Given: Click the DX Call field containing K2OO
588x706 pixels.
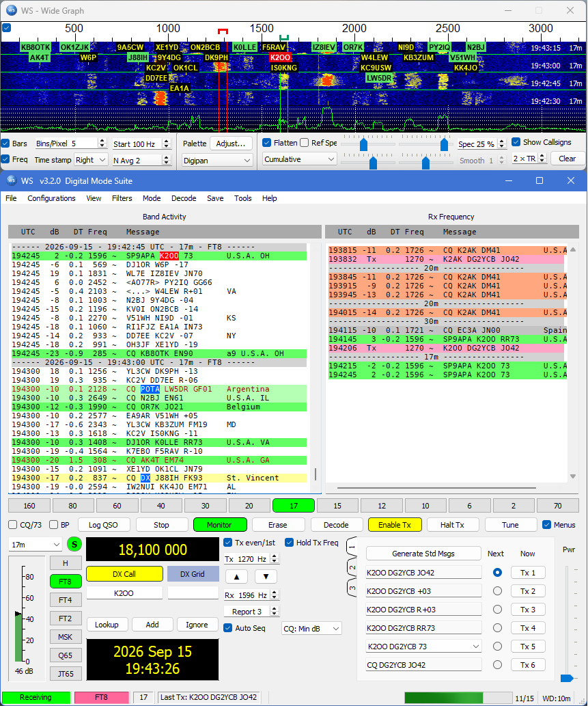Looking at the screenshot, I should point(124,593).
